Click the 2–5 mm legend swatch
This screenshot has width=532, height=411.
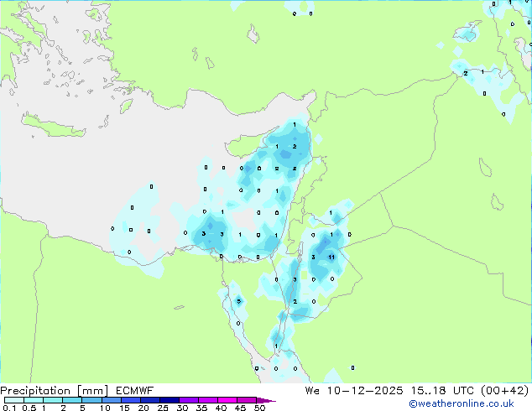point(72,400)
